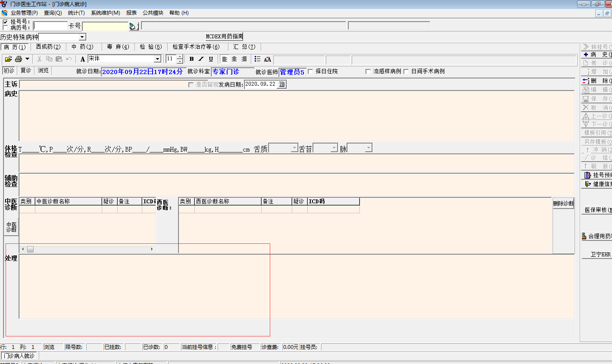The height and width of the screenshot is (364, 612).
Task: Open the calendar picker for 发病日期
Action: 281,84
